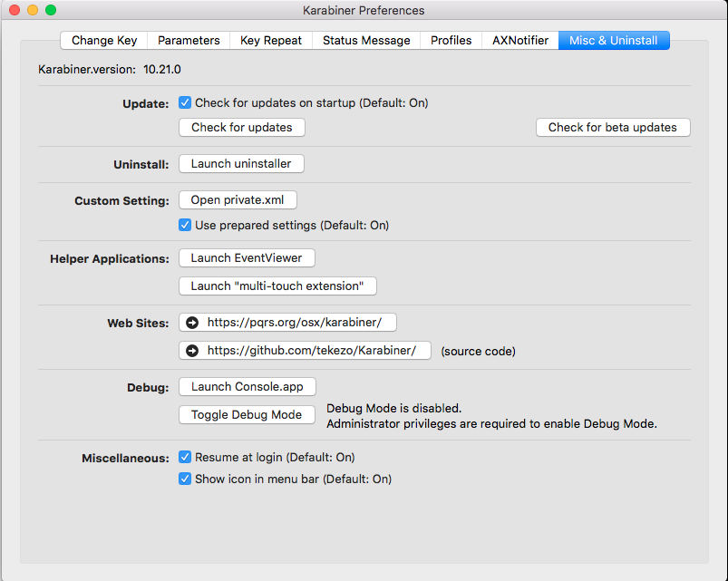Open the Parameters tab
Screen dimensions: 728x581
pyautogui.click(x=189, y=41)
